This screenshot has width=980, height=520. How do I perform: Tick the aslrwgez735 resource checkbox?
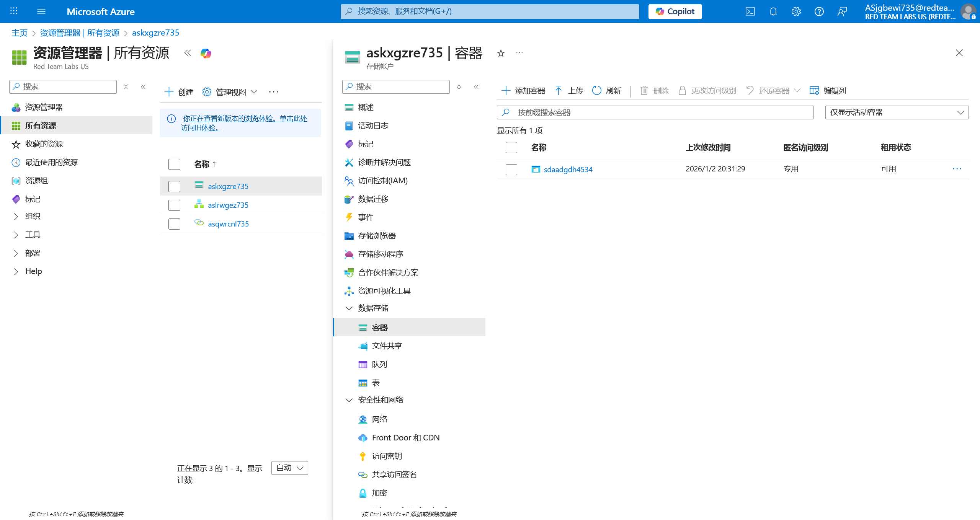(174, 205)
